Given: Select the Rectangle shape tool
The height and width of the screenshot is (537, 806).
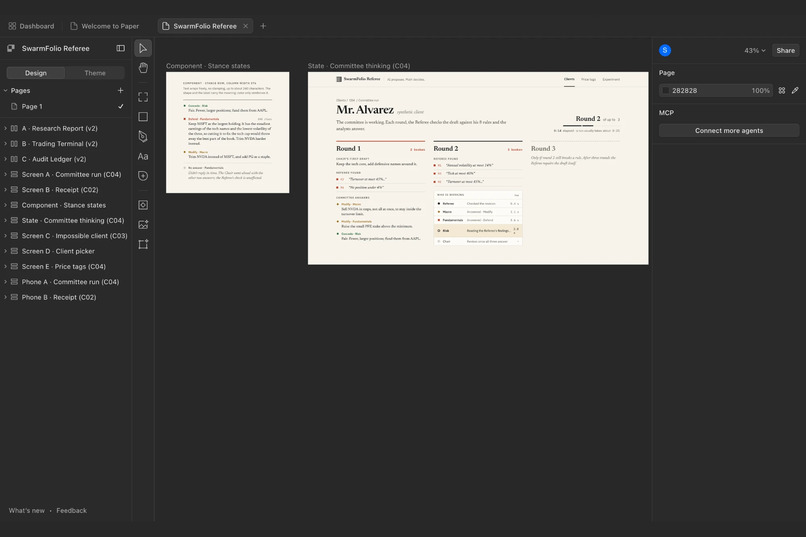Looking at the screenshot, I should coord(143,117).
